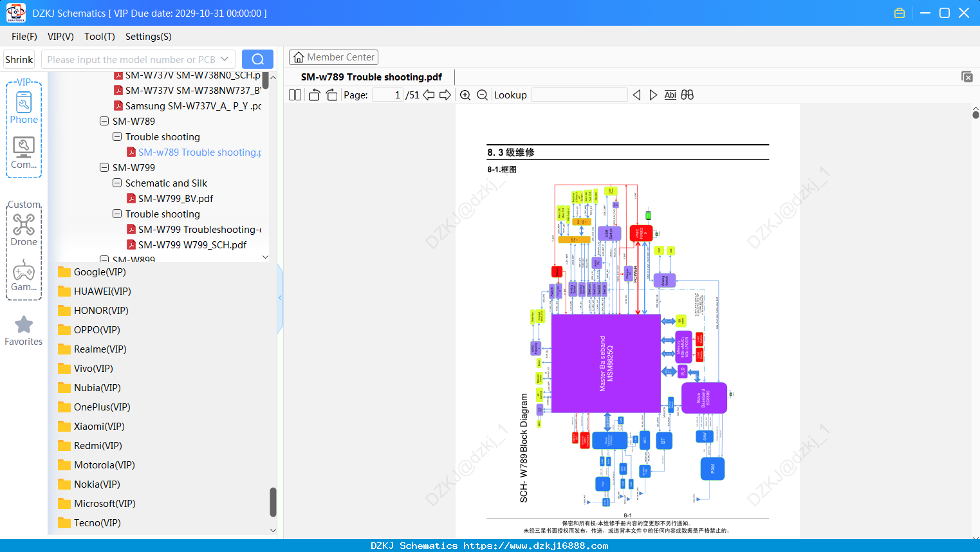The image size is (980, 552).
Task: Open SM-W799_BV.pdf file
Action: point(170,199)
